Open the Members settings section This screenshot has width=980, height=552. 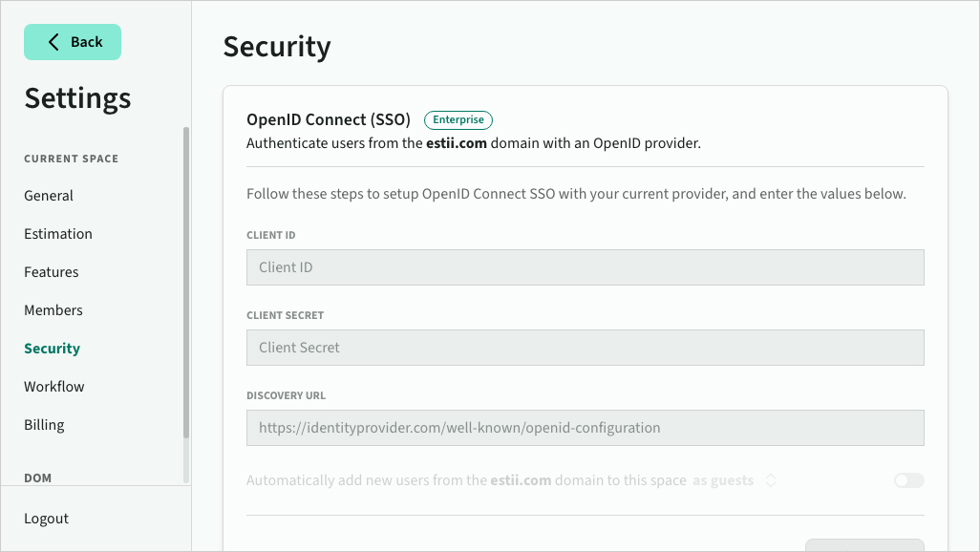[x=53, y=310]
